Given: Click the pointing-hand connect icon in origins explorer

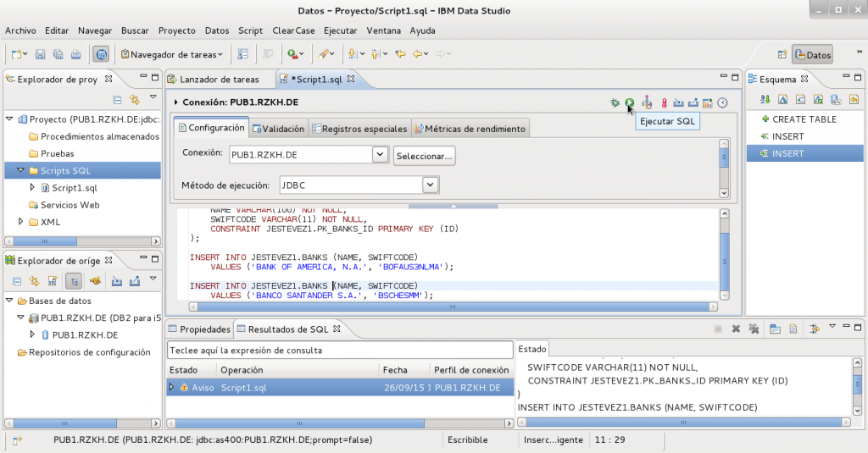Looking at the screenshot, I should pyautogui.click(x=95, y=281).
